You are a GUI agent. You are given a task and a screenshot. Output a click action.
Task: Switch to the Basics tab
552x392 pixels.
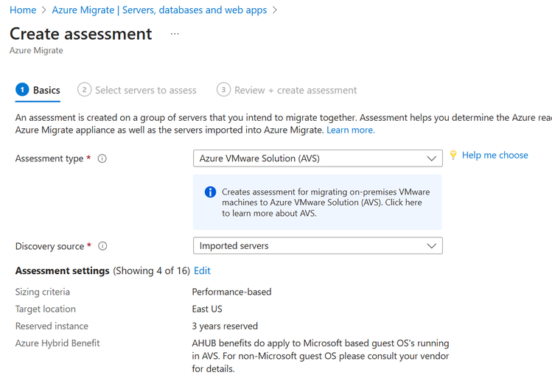click(x=46, y=90)
